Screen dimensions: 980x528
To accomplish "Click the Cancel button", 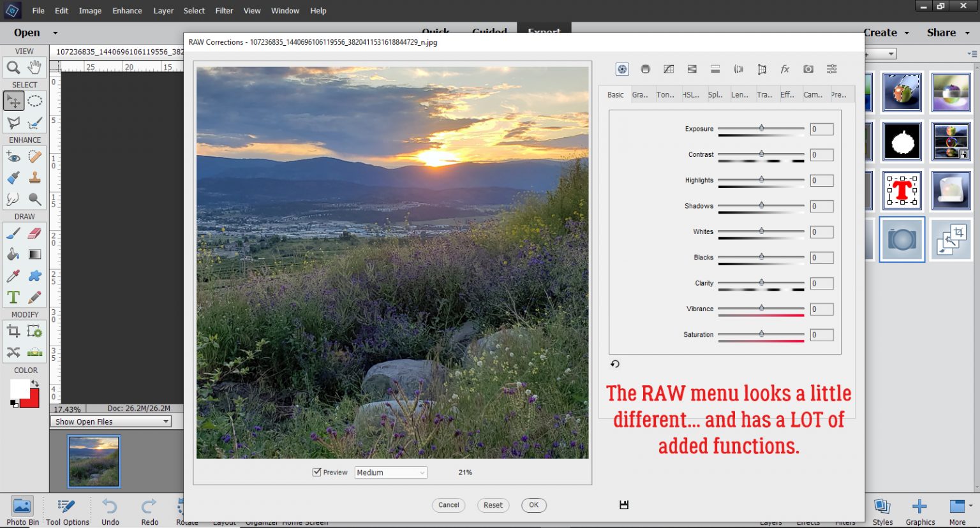I will pos(449,504).
